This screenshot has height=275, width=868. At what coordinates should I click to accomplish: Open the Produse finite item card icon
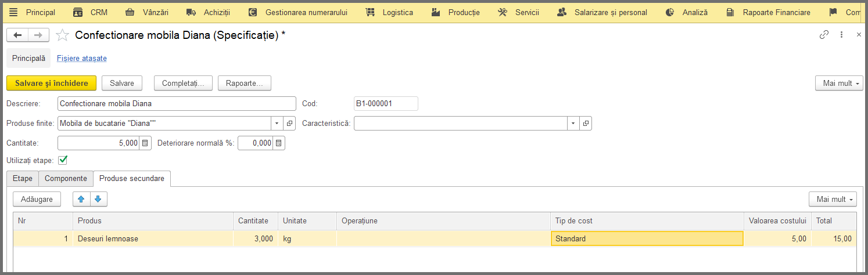pyautogui.click(x=289, y=124)
